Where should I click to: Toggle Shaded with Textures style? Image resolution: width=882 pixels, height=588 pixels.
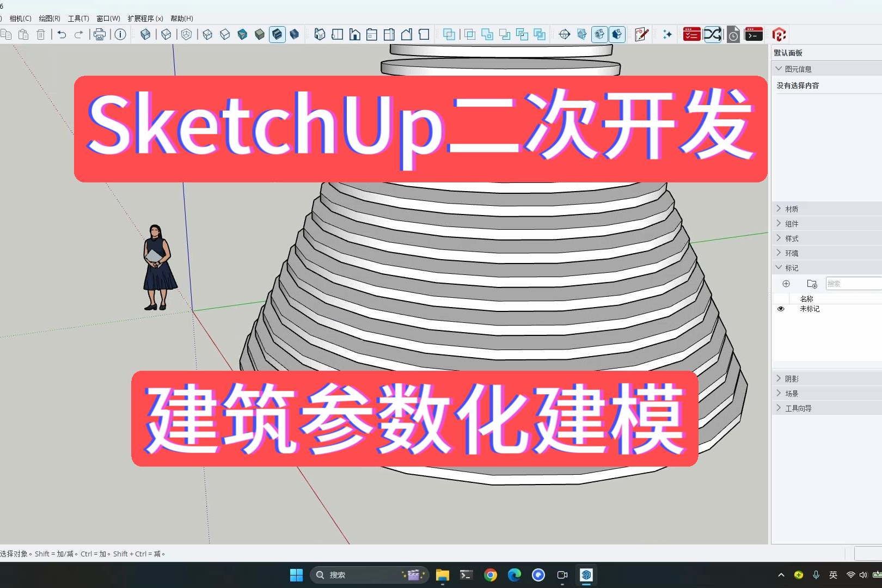[277, 35]
